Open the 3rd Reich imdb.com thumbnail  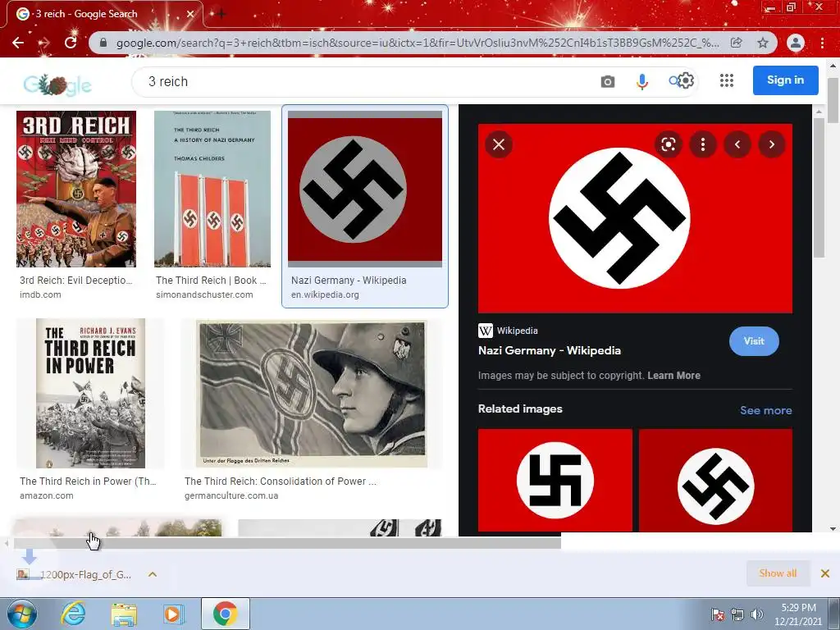tap(76, 189)
